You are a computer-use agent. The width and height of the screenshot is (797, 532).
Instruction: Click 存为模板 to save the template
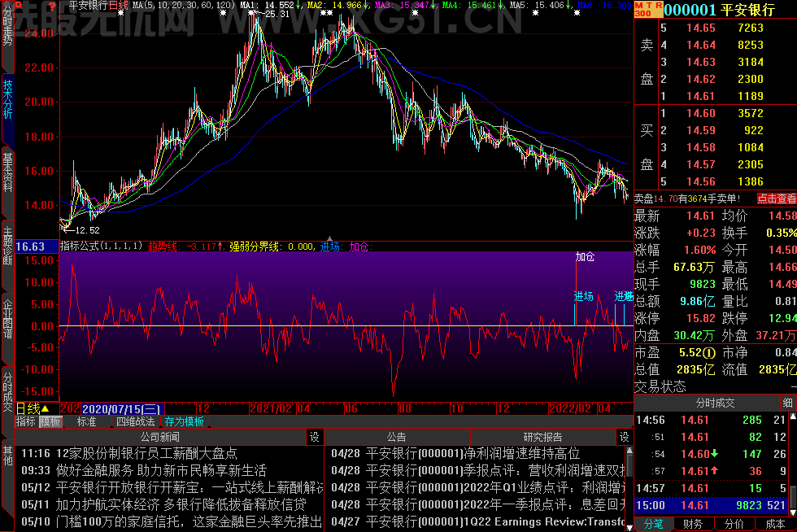[x=184, y=421]
